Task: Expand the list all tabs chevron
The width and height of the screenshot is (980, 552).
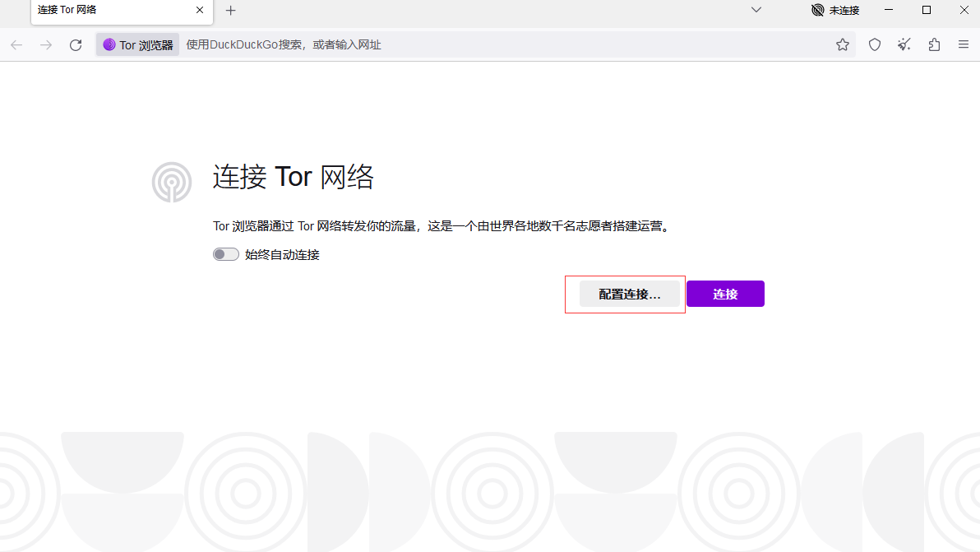Action: click(756, 10)
